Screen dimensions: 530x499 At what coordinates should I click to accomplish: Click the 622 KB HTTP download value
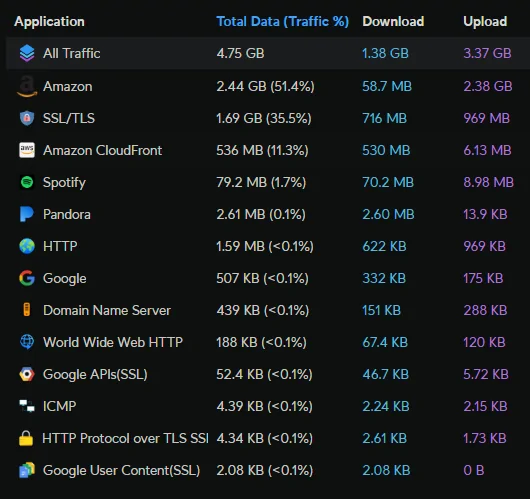[x=384, y=246]
